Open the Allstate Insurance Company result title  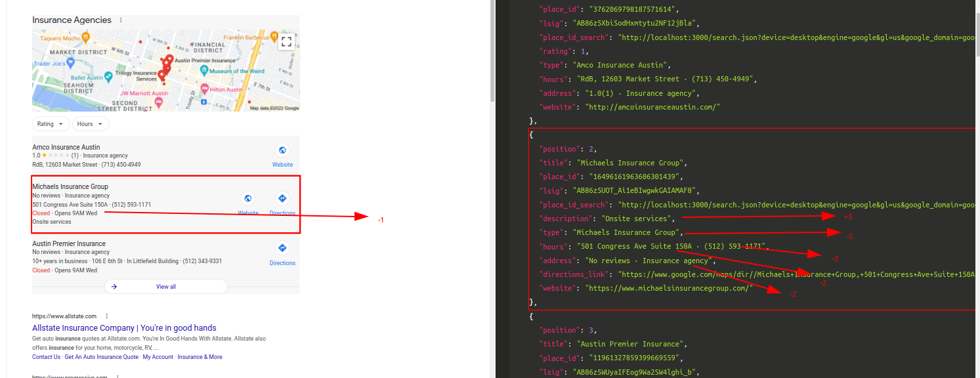[124, 328]
